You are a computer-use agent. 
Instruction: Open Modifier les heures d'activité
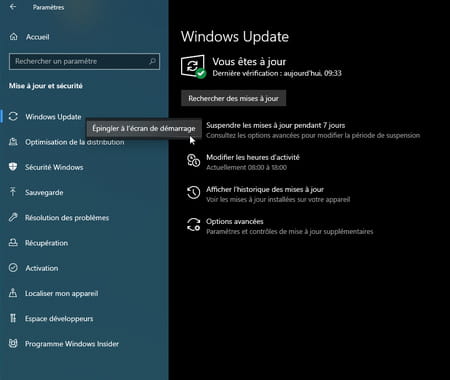[253, 157]
